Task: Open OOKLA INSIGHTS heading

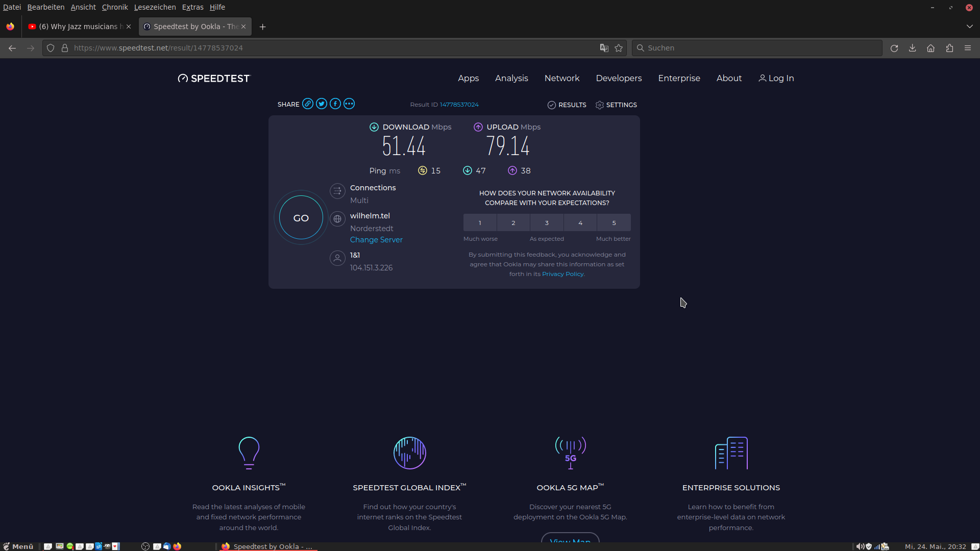Action: point(249,488)
